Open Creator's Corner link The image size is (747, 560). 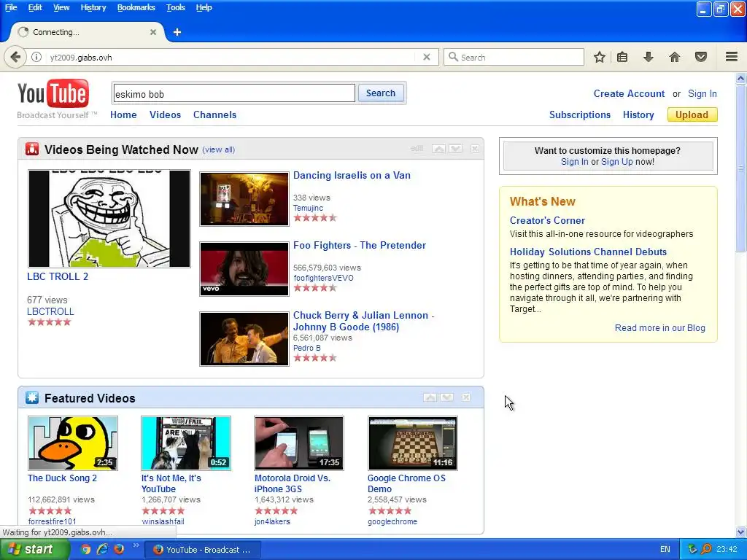[547, 220]
